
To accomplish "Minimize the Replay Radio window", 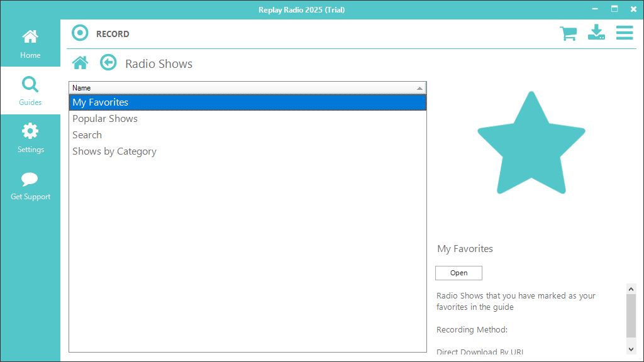I will click(x=595, y=9).
